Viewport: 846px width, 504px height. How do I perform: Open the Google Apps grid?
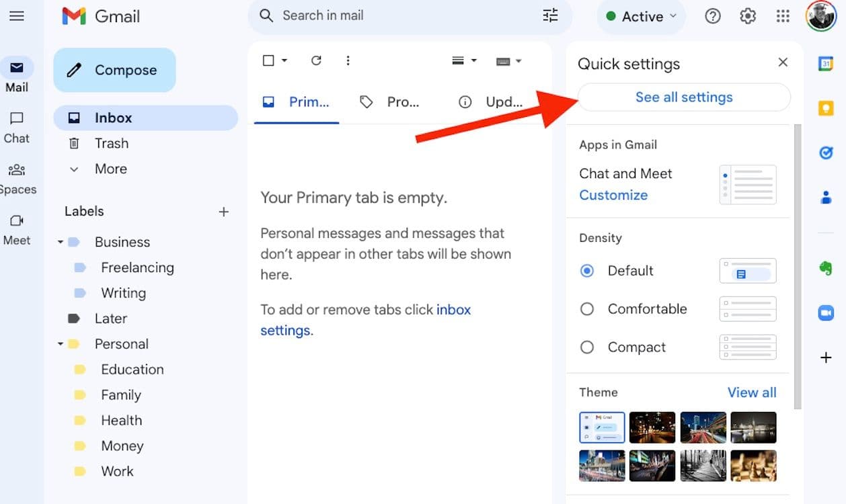782,15
